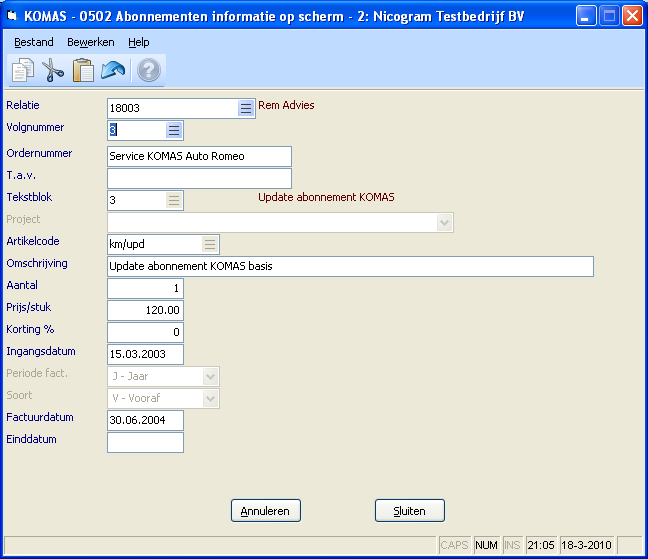The image size is (648, 559).
Task: Open lookup list for Tekstblok field
Action: coord(174,200)
